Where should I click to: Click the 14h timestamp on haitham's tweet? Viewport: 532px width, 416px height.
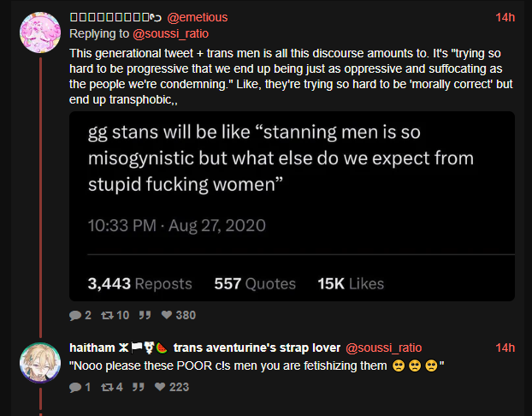click(x=505, y=348)
